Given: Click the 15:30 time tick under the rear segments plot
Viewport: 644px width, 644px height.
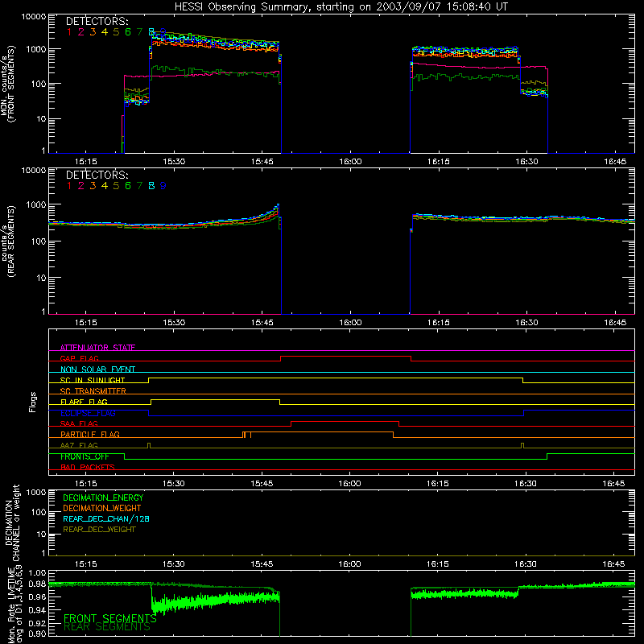Looking at the screenshot, I should click(x=174, y=323).
